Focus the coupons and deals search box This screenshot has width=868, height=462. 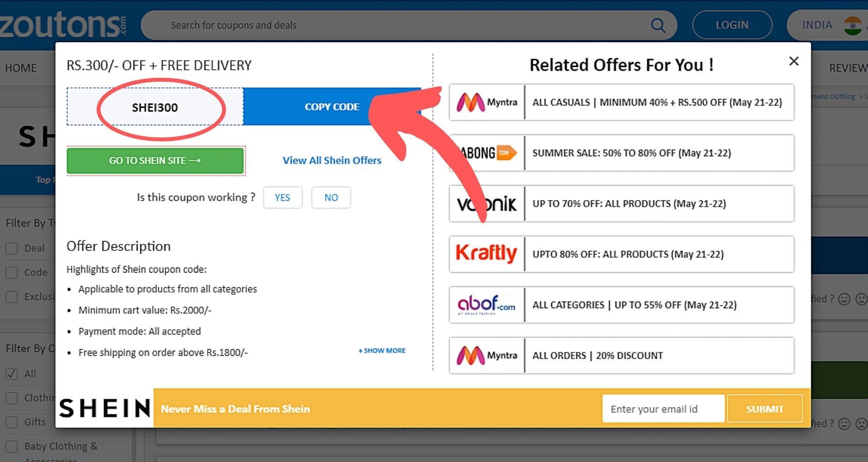409,25
